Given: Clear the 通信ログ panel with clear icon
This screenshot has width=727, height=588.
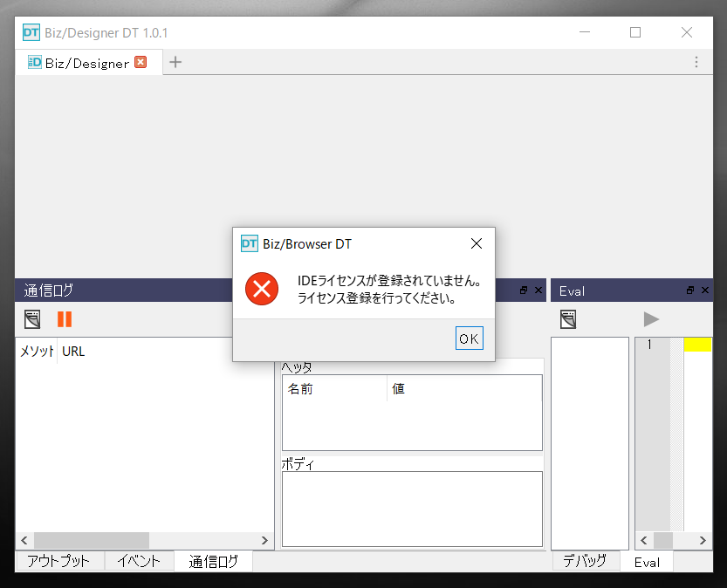Looking at the screenshot, I should click(32, 319).
